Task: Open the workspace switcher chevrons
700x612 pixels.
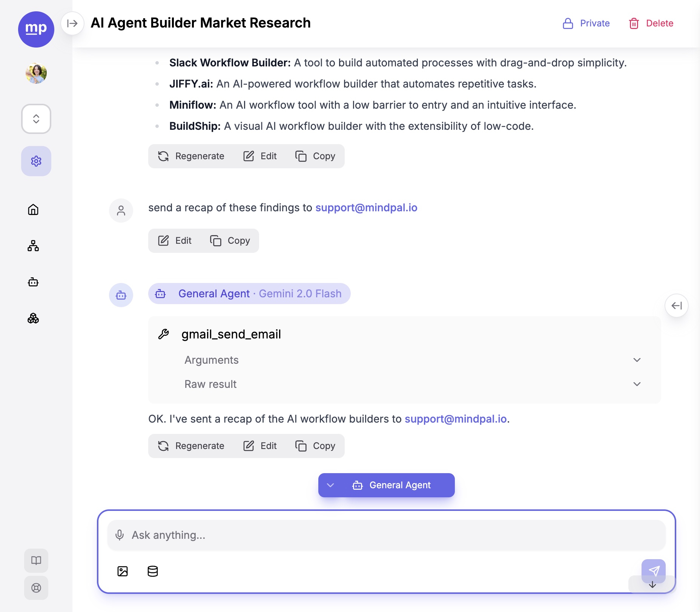Action: click(36, 119)
